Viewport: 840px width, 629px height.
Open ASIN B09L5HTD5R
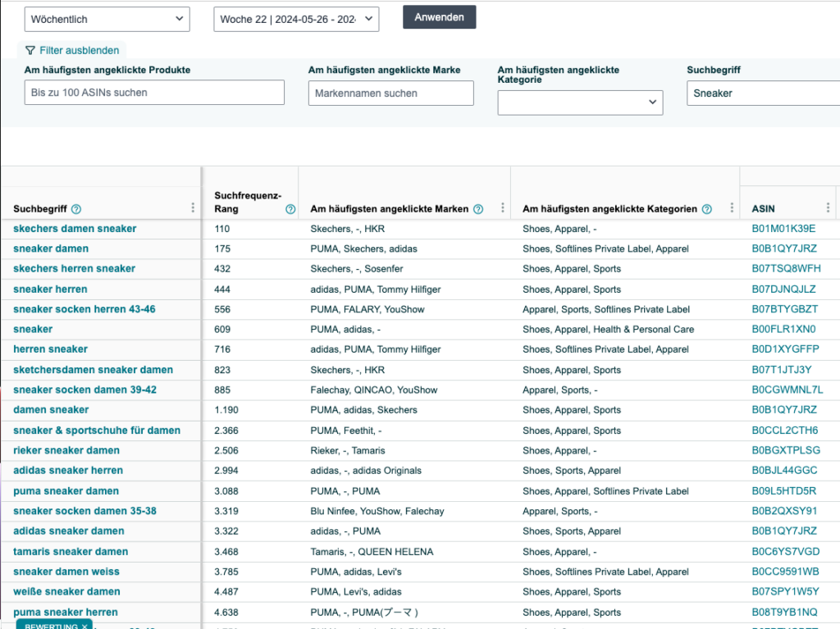pyautogui.click(x=783, y=490)
